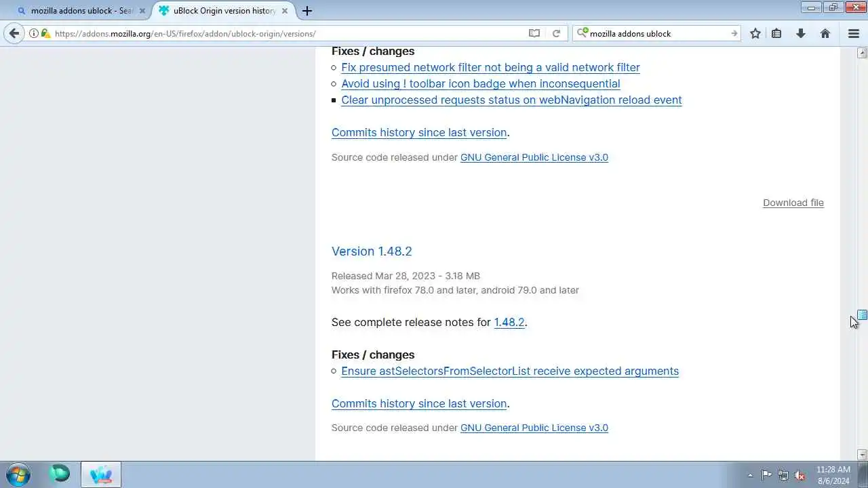
Task: Bookmark this page with star icon
Action: [755, 33]
